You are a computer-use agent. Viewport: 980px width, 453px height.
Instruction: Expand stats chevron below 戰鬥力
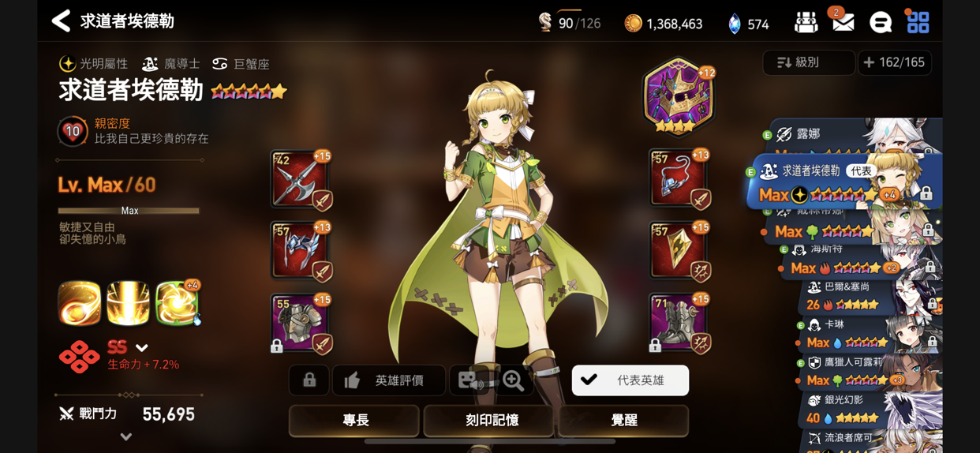pyautogui.click(x=126, y=436)
